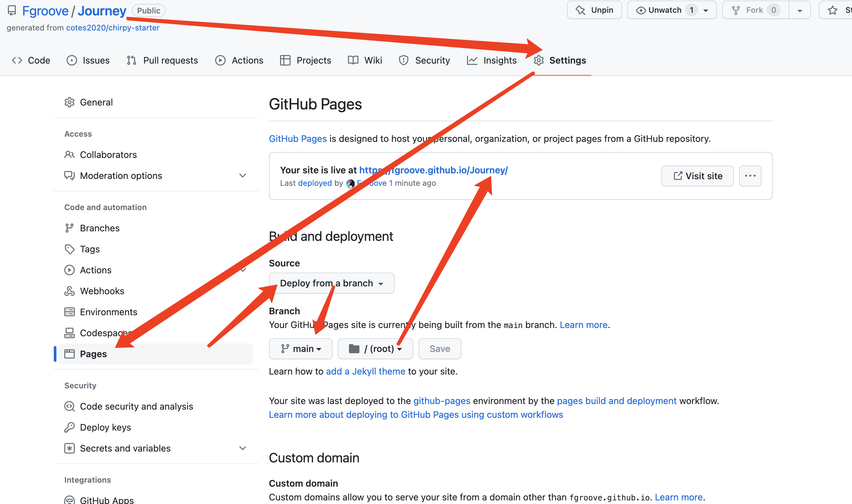
Task: Open the Unwatch notifications dropdown
Action: pyautogui.click(x=705, y=10)
